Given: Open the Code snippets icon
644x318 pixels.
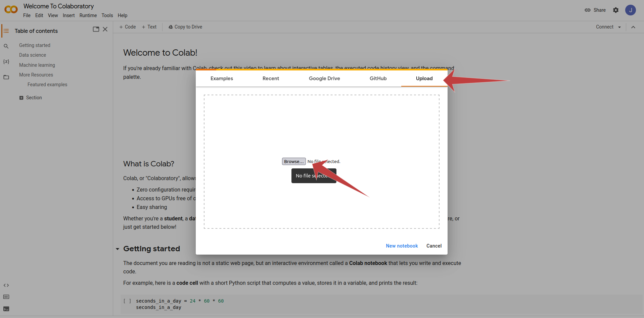Looking at the screenshot, I should [x=6, y=285].
